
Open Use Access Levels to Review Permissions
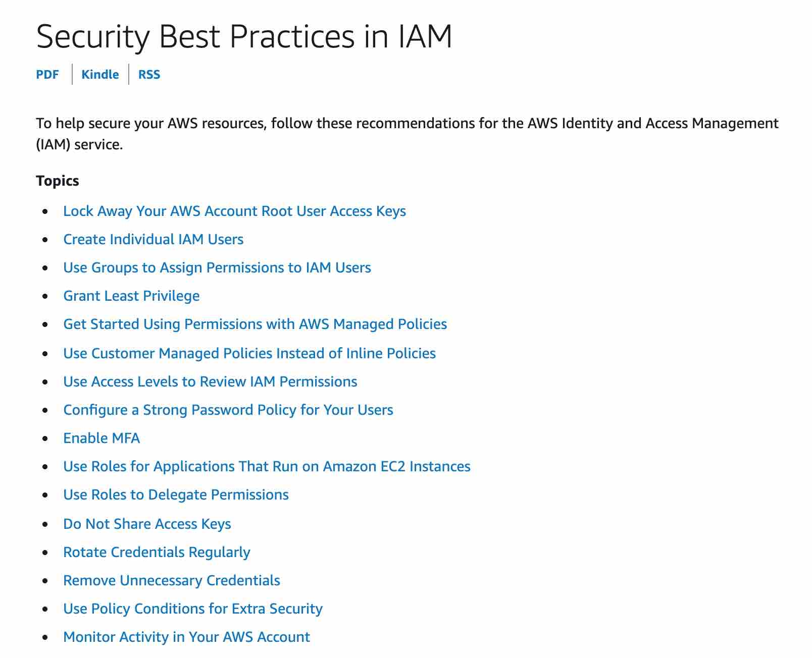click(210, 381)
